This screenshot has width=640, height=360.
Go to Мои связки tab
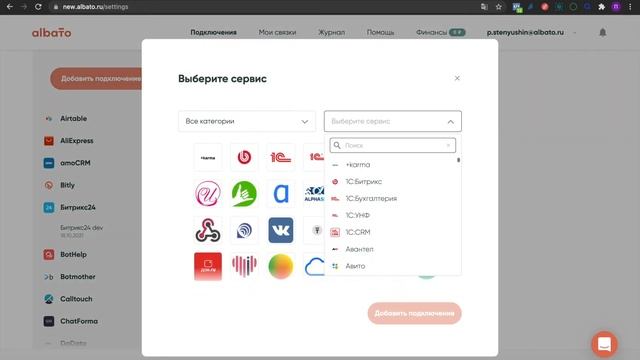277,32
